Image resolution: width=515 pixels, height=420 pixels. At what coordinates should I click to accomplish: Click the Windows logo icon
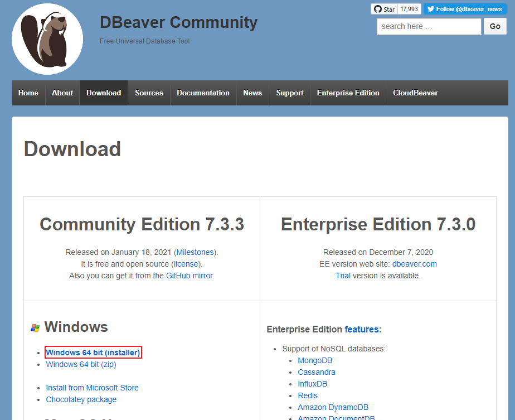(35, 327)
